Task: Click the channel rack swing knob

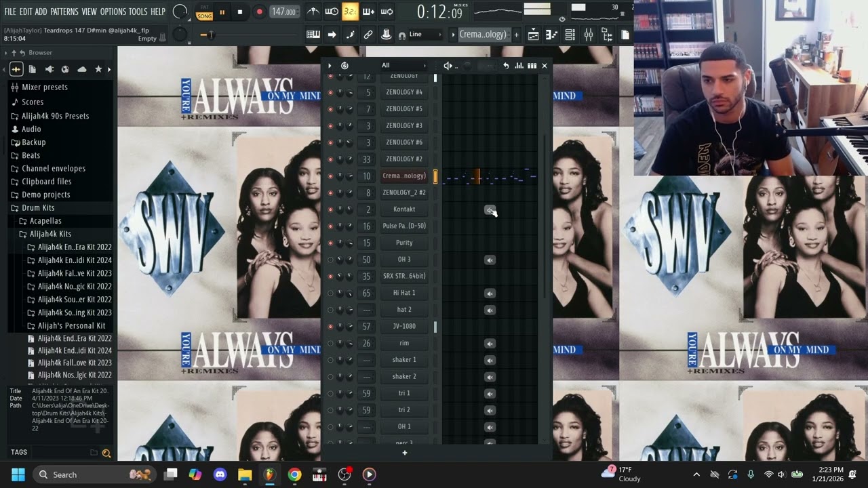Action: [467, 66]
